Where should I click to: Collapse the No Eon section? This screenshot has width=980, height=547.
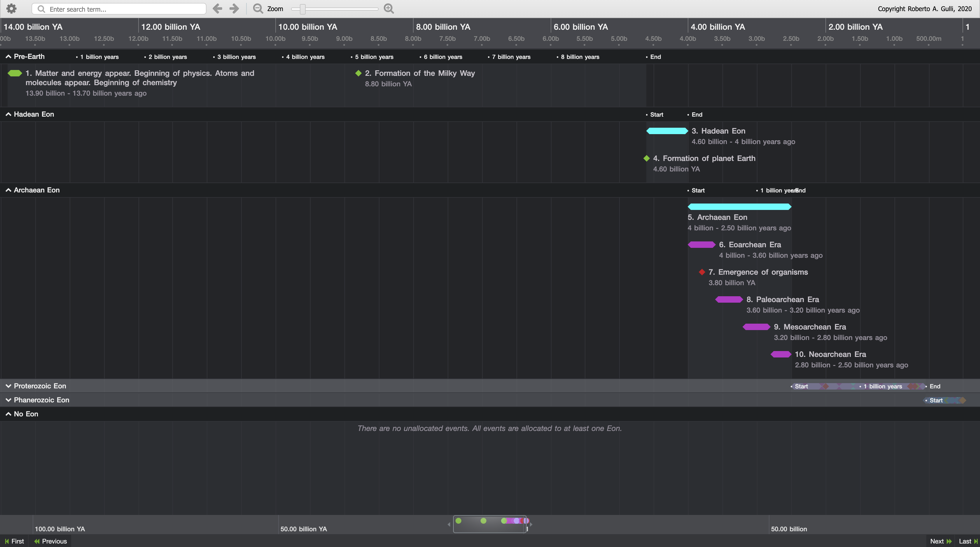[x=8, y=414]
